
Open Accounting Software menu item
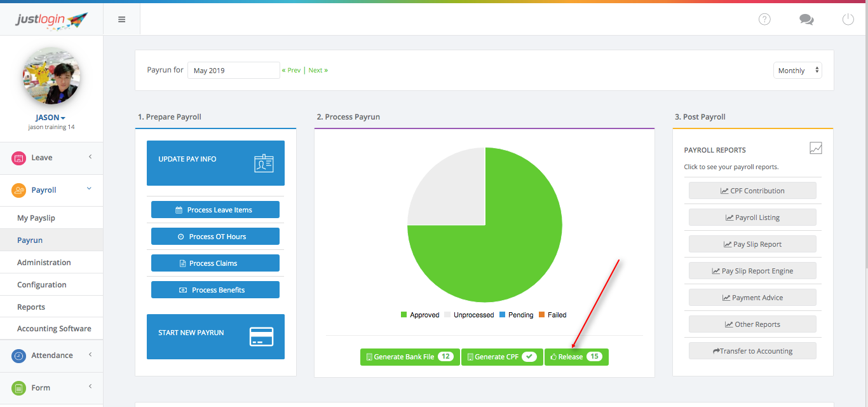tap(51, 329)
